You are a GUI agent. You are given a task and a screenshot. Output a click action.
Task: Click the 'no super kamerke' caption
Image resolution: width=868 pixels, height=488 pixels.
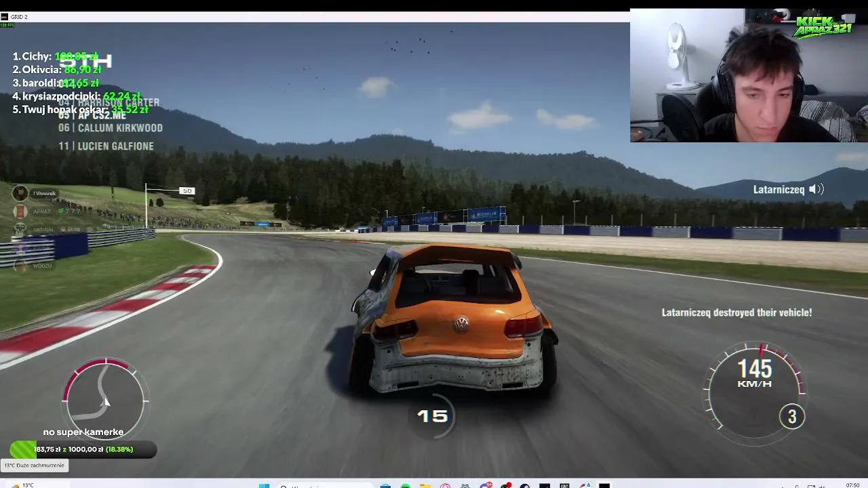click(x=83, y=432)
